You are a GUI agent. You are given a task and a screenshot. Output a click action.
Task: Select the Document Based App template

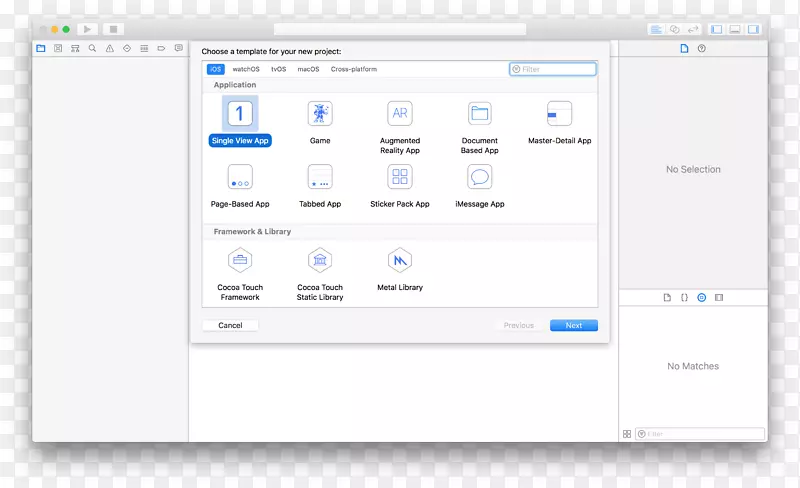click(480, 127)
